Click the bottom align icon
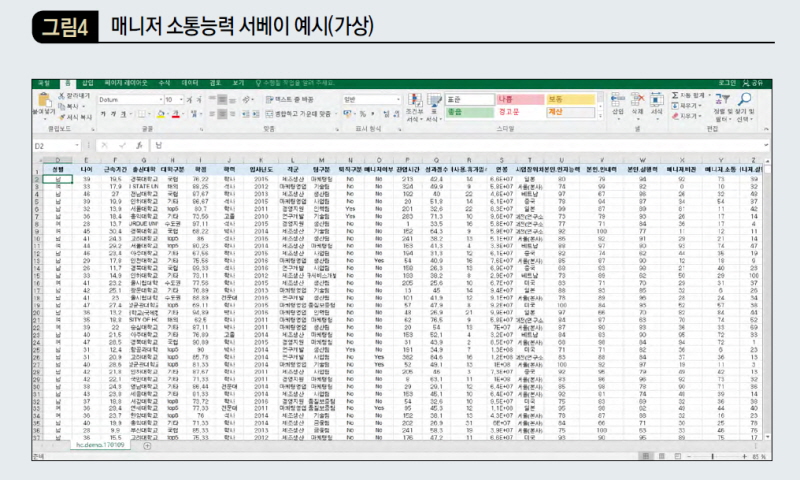The width and height of the screenshot is (800, 480). click(232, 99)
